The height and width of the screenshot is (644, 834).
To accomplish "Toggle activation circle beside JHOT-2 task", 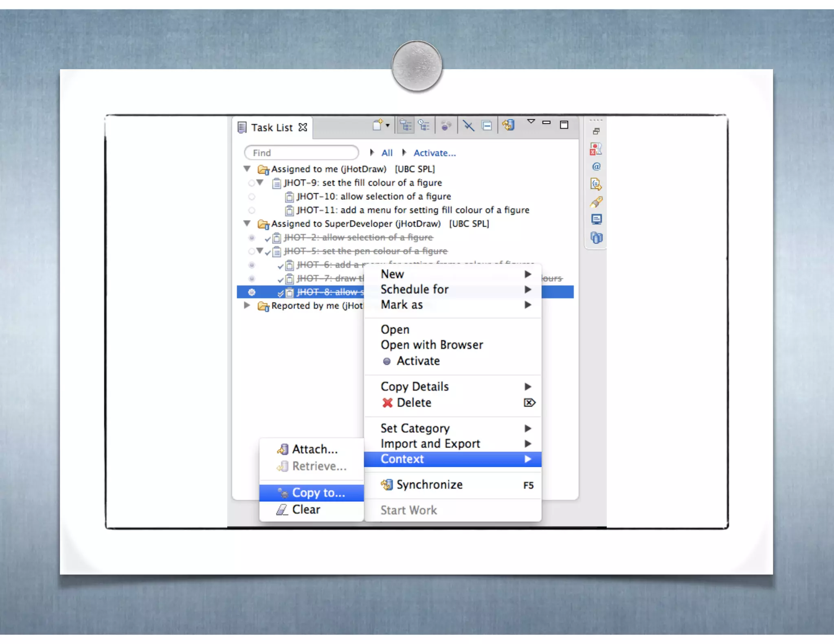I will [x=252, y=238].
